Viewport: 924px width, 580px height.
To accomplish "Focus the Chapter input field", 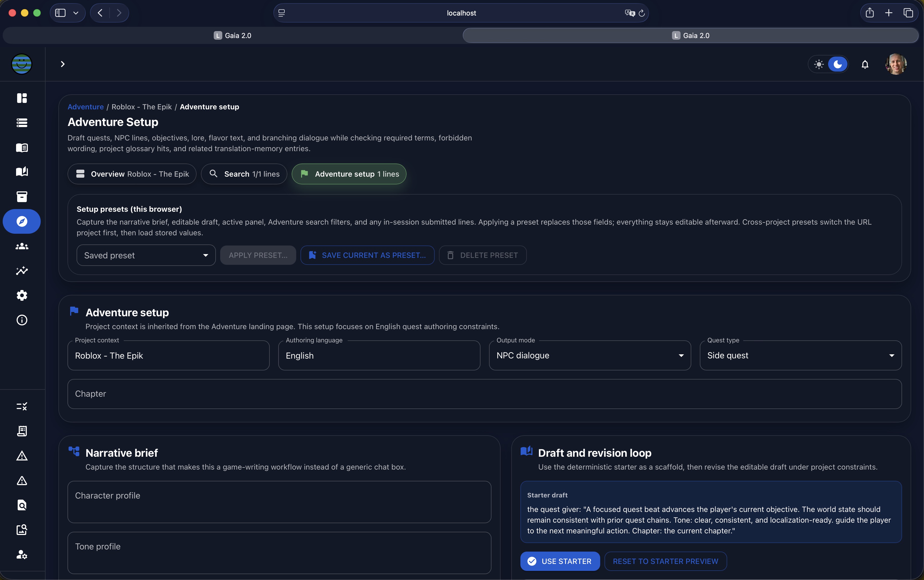I will pos(484,394).
